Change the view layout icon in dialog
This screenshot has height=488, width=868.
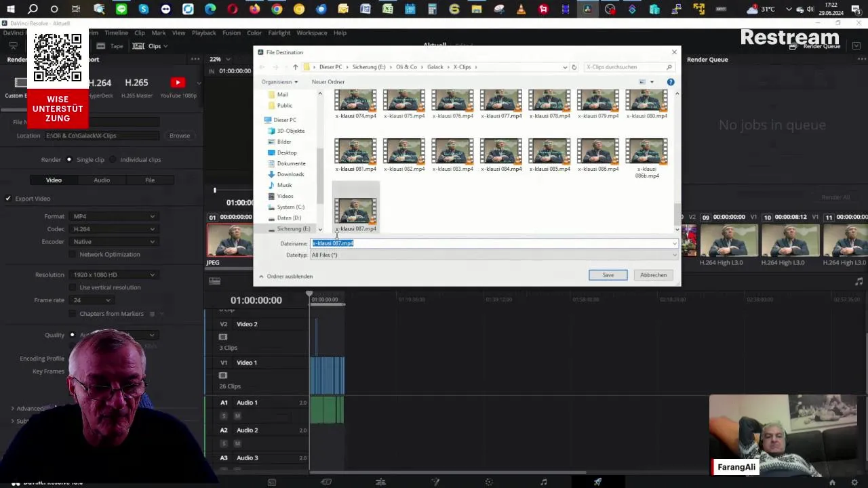pos(642,82)
